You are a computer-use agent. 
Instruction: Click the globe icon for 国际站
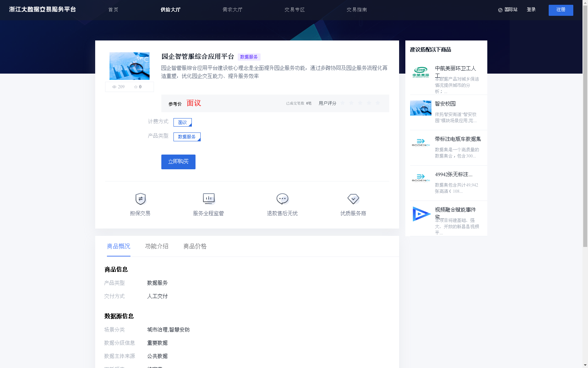500,10
